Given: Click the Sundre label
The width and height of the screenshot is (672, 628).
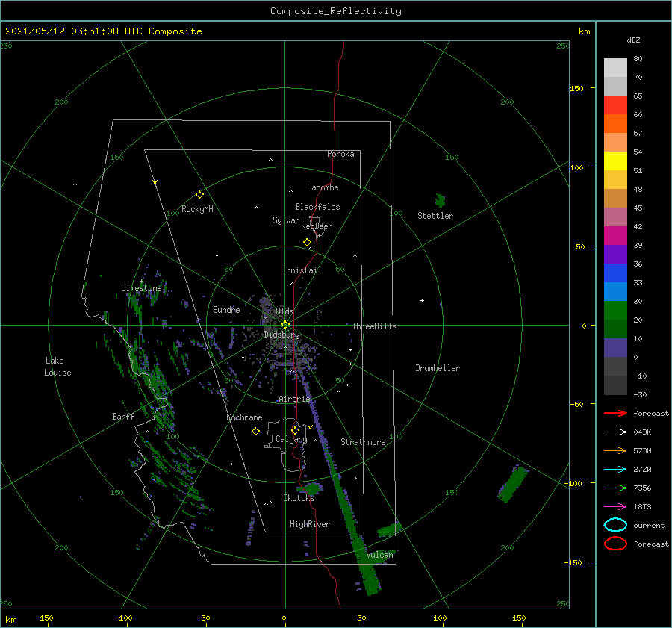Looking at the screenshot, I should point(226,309).
